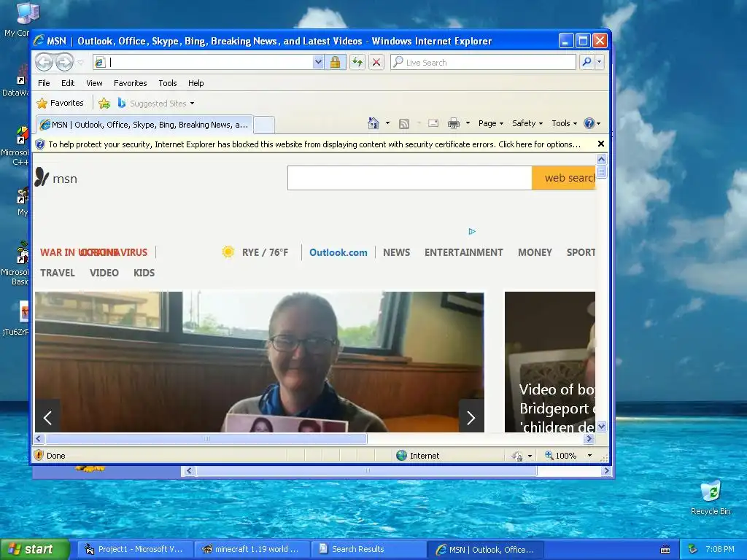Screen dimensions: 747x560
Task: Click the RSS Feeds icon
Action: tap(404, 124)
